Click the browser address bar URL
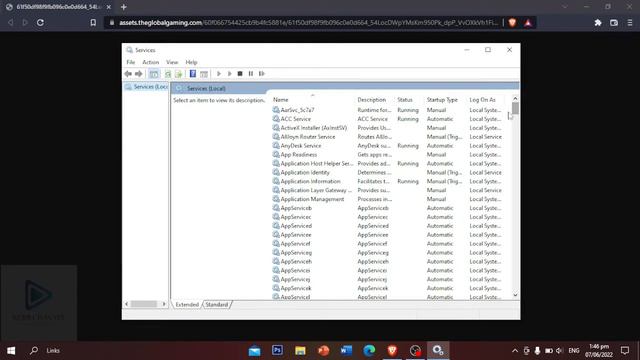 (308, 22)
